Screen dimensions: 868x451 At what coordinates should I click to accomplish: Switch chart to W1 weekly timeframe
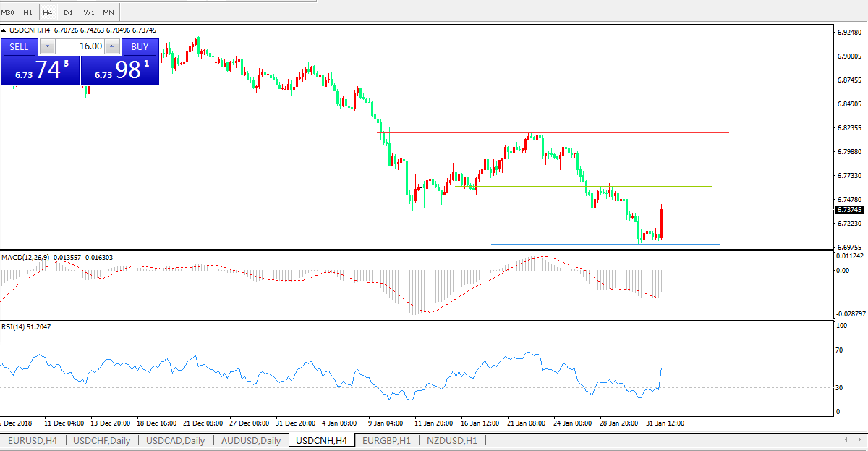point(88,12)
